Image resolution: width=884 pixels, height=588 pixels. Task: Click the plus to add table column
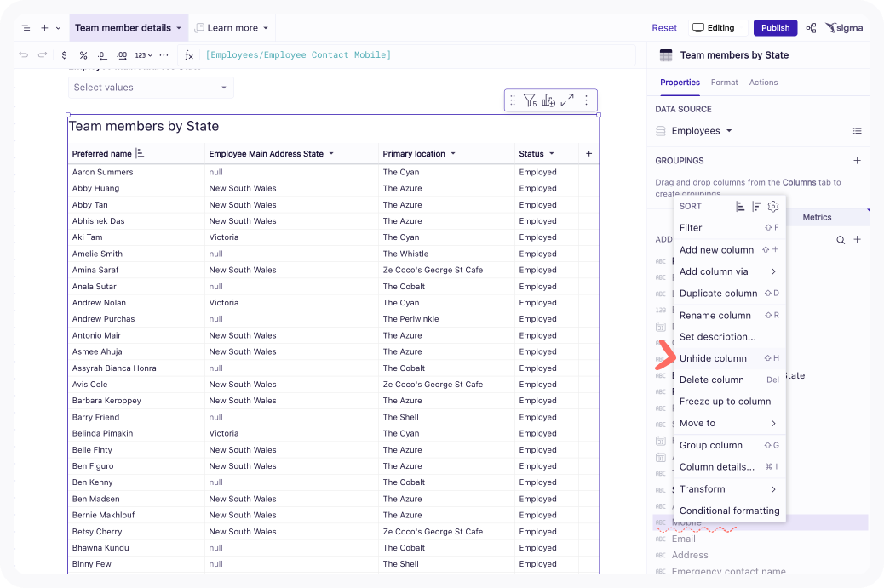point(588,154)
